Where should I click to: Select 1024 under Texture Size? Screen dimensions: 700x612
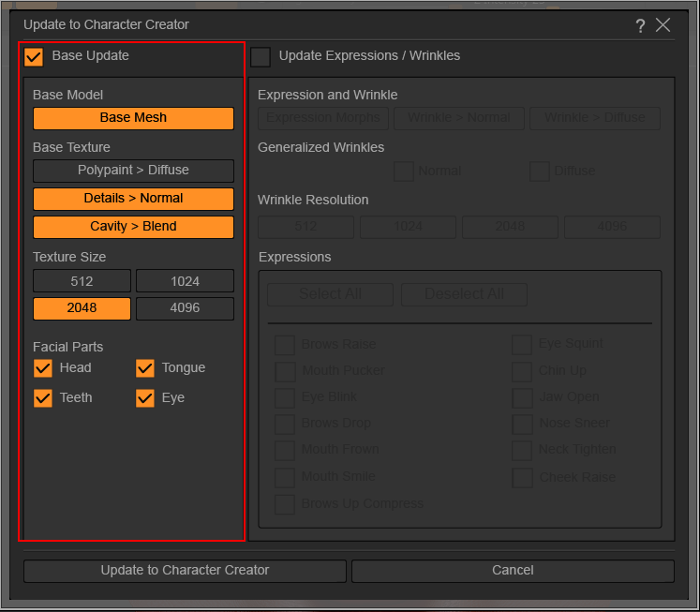click(x=185, y=281)
